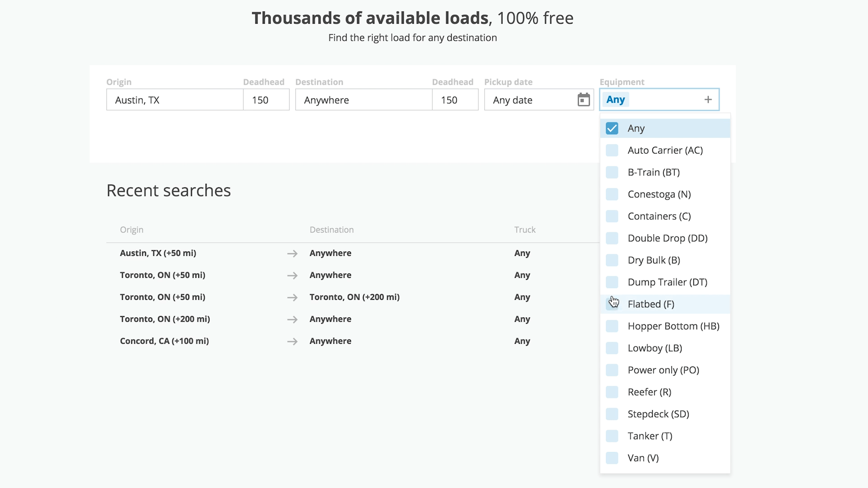Uncheck the Any equipment checkbox
The height and width of the screenshot is (488, 868).
pos(612,128)
